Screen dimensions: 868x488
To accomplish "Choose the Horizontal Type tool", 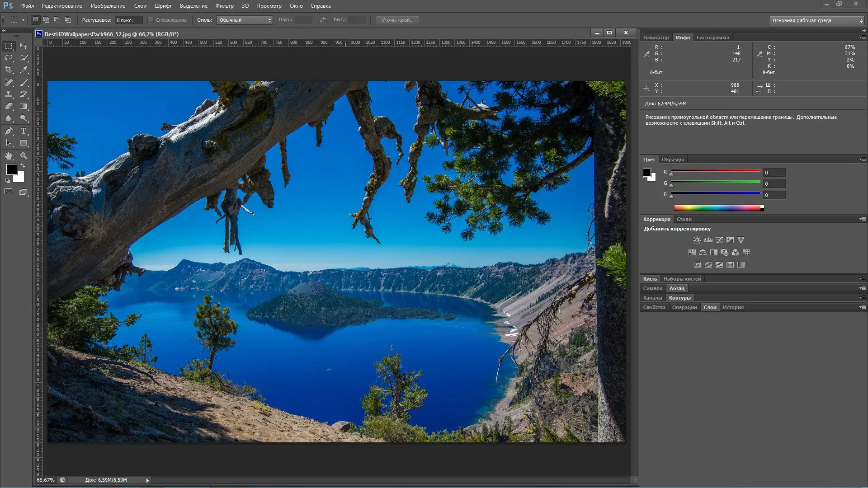I will tap(24, 131).
